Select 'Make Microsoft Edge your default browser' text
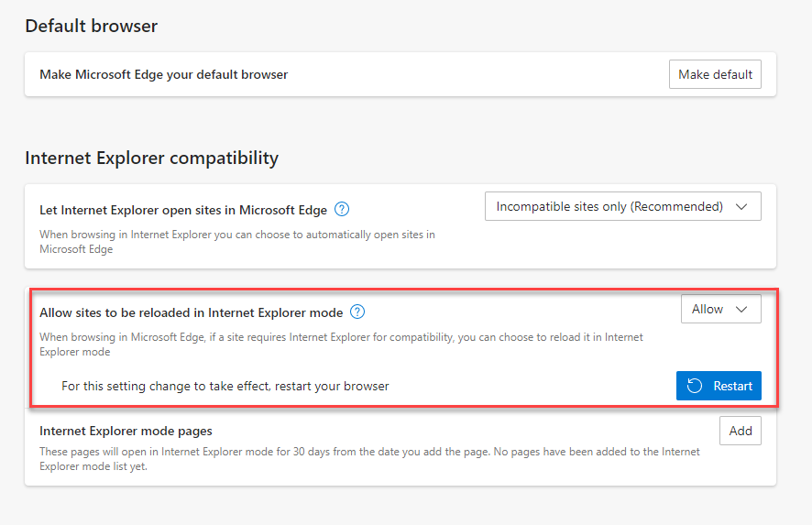This screenshot has width=812, height=525. (x=164, y=74)
